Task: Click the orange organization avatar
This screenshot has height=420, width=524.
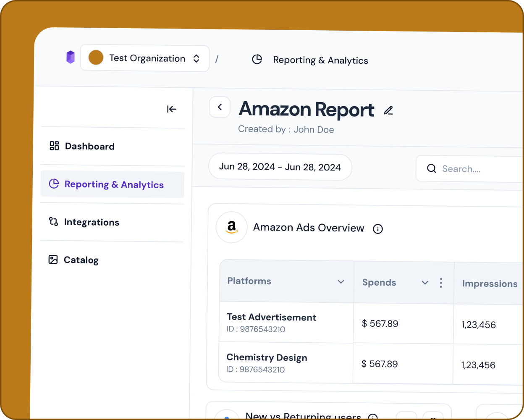Action: [96, 58]
